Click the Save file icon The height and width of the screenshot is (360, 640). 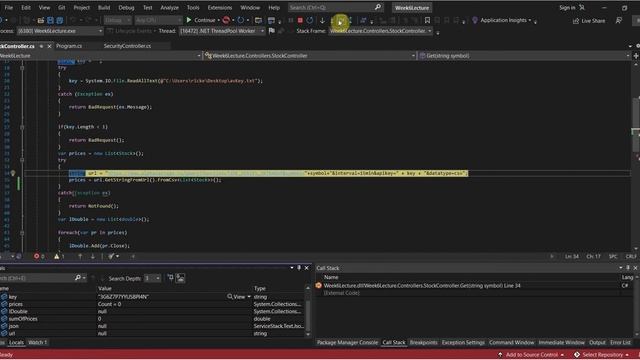click(x=50, y=20)
